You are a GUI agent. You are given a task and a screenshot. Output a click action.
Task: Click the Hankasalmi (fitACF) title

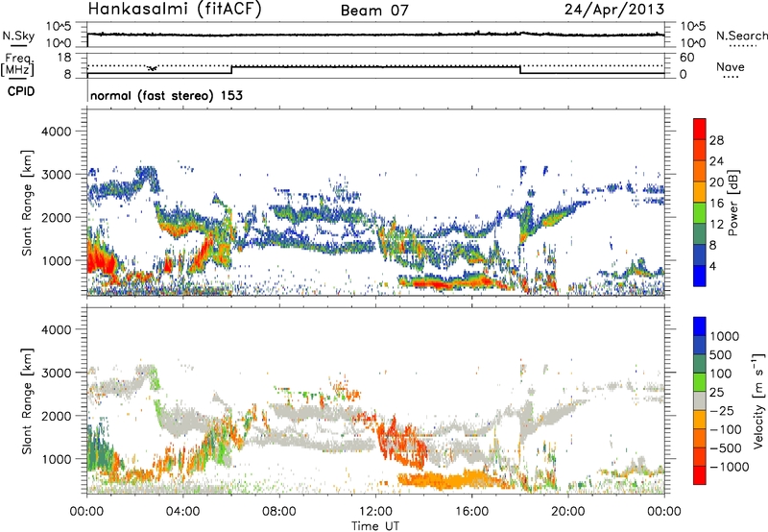[175, 10]
